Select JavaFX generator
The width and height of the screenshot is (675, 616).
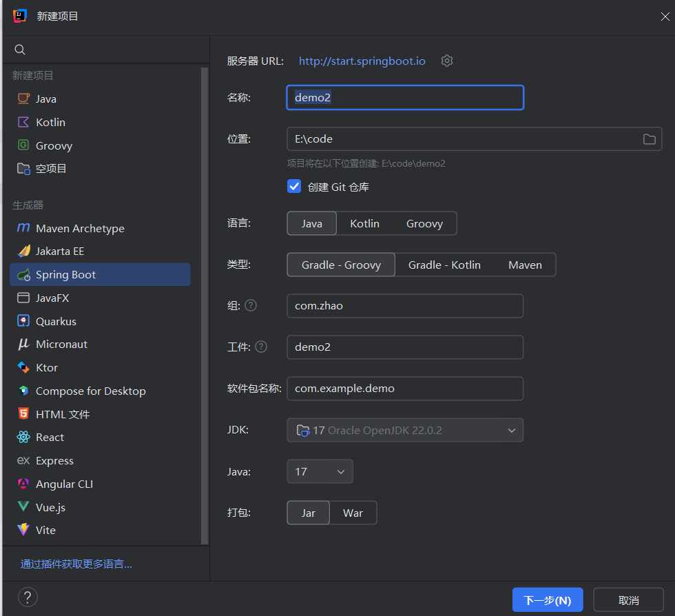(100, 298)
